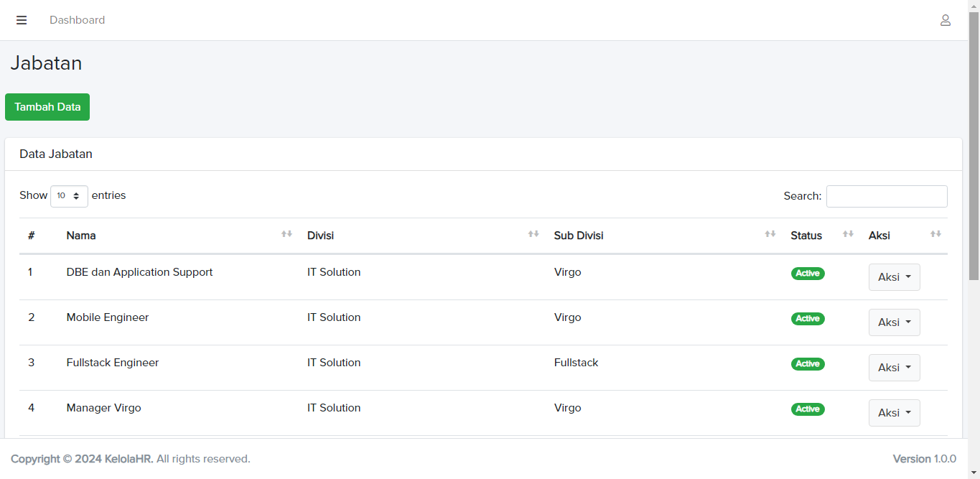This screenshot has height=479, width=980.
Task: Expand Aksi dropdown for DBE dan Application Support
Action: (x=894, y=277)
